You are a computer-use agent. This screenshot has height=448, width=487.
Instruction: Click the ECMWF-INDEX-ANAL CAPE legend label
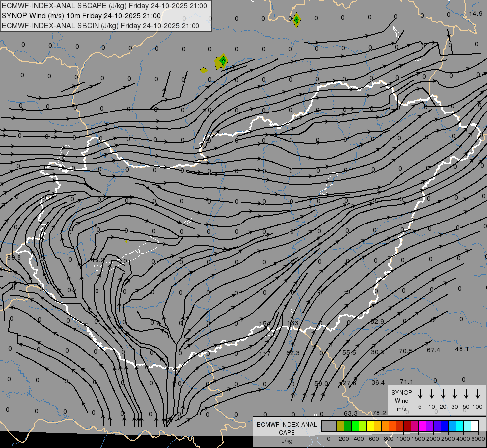[x=287, y=432]
